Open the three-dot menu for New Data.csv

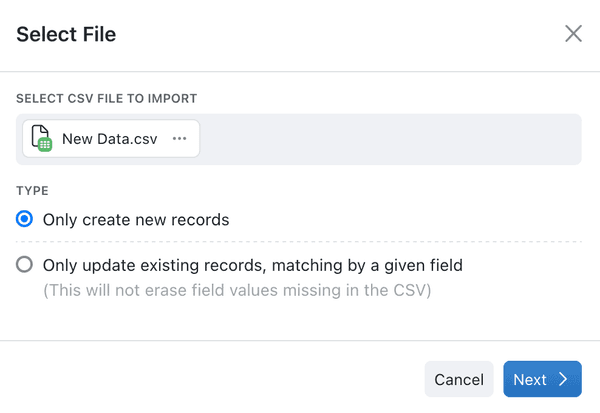click(x=179, y=139)
